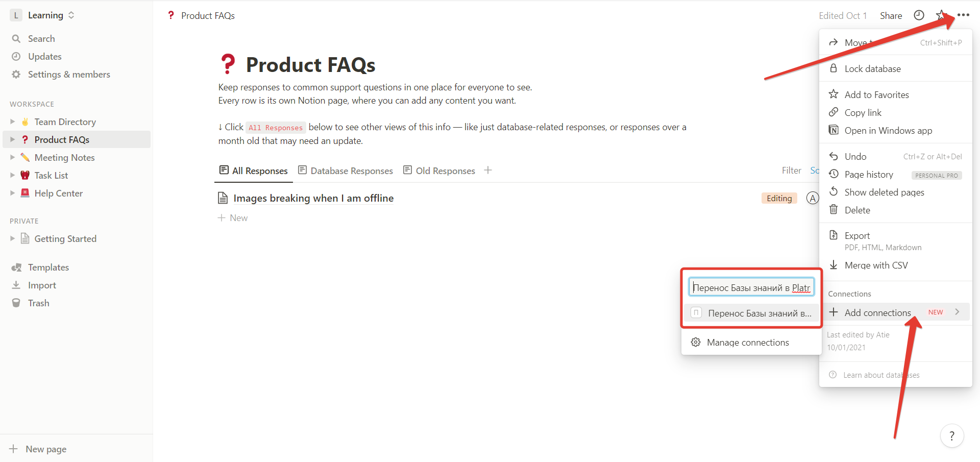This screenshot has height=462, width=980.
Task: Click the red question mark page icon
Action: (228, 65)
